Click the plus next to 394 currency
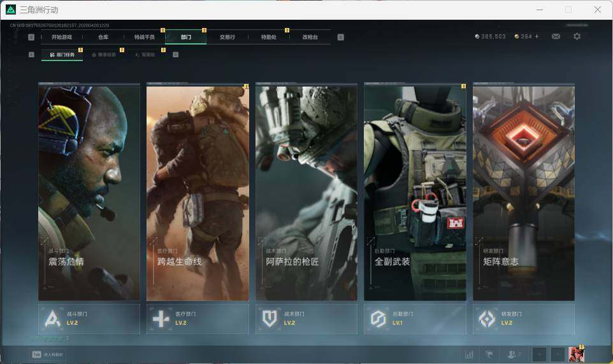 pyautogui.click(x=537, y=36)
